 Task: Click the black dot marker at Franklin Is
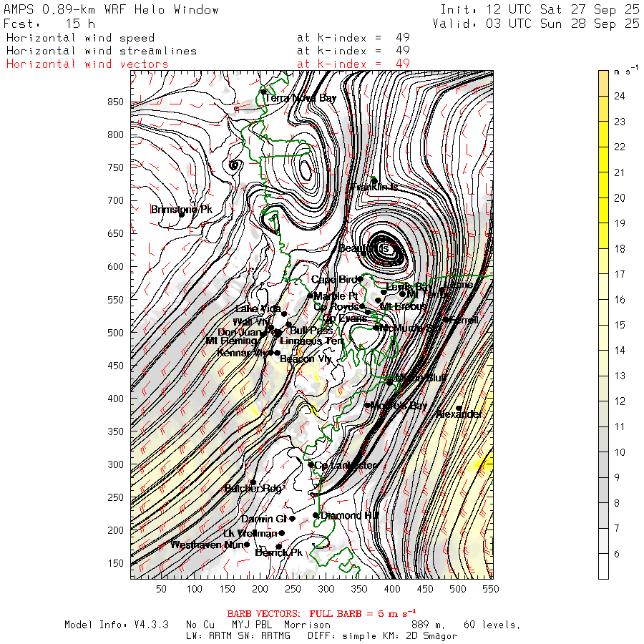(x=374, y=181)
